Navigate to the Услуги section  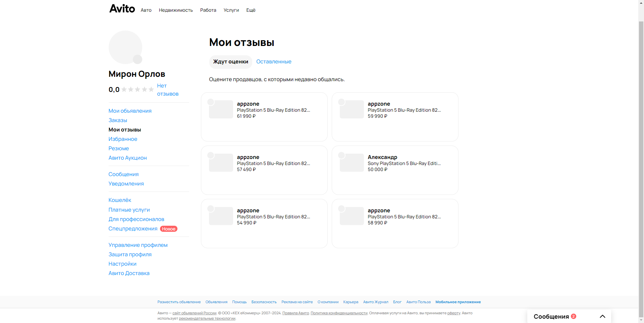tap(231, 10)
